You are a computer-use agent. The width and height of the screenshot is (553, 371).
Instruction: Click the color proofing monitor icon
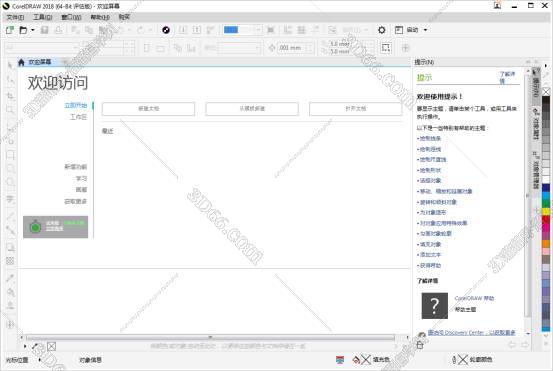(x=340, y=360)
